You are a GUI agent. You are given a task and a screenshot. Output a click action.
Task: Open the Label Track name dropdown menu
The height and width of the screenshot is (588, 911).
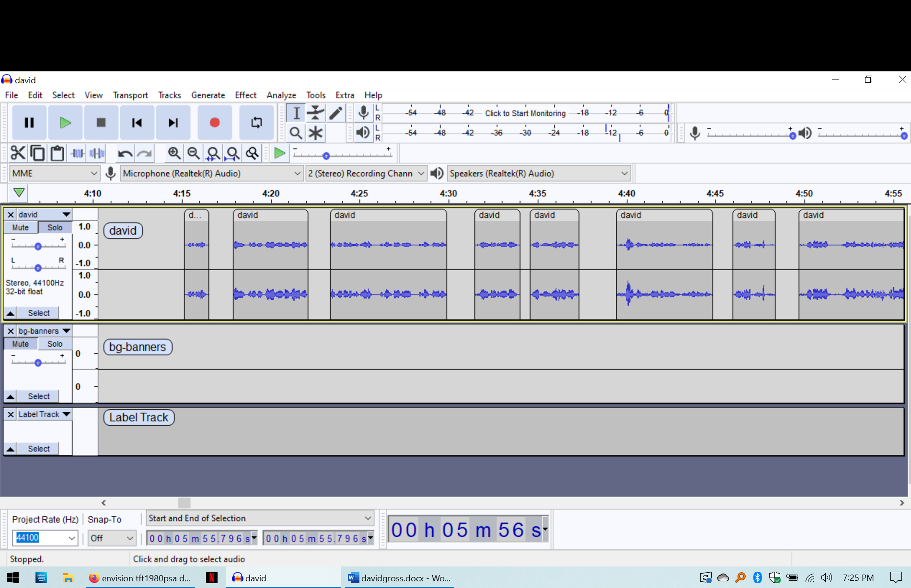45,414
